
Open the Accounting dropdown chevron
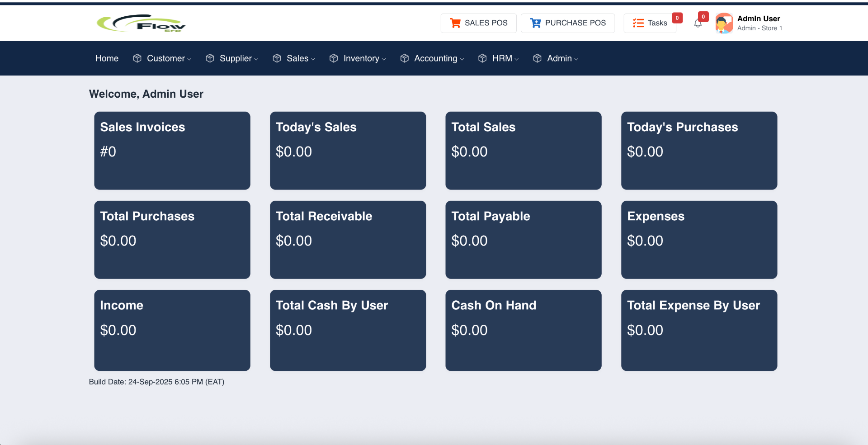(462, 59)
